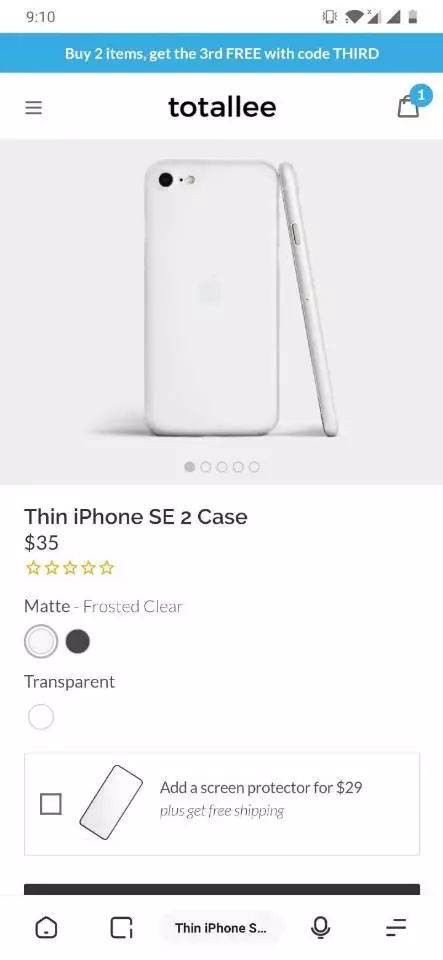
Task: Open the browser tabs switcher icon
Action: click(121, 928)
